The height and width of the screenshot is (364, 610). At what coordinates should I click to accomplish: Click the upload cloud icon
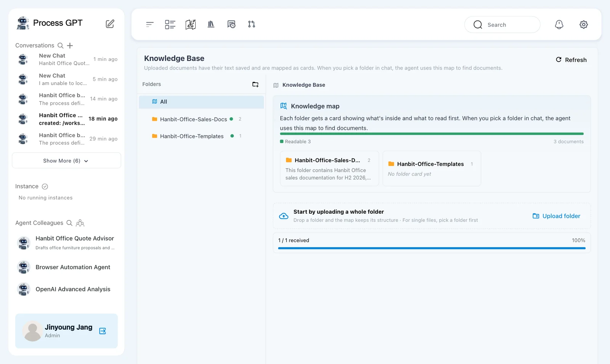[x=284, y=216]
